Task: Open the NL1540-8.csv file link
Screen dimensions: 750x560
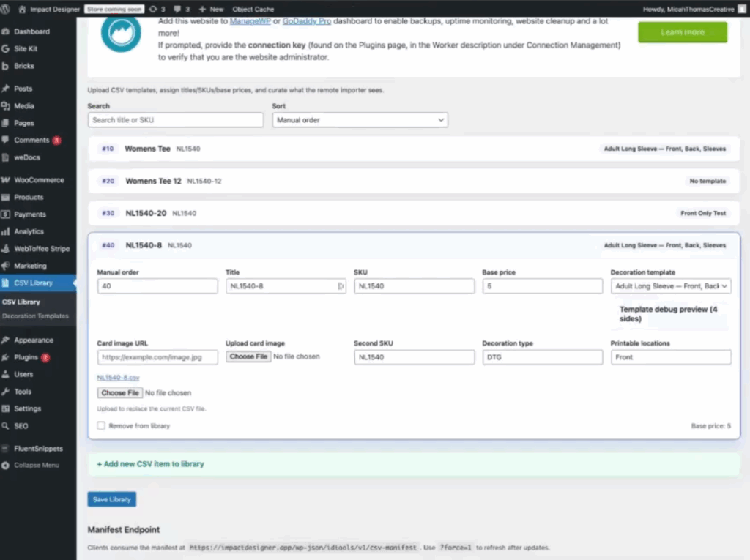Action: [x=118, y=378]
